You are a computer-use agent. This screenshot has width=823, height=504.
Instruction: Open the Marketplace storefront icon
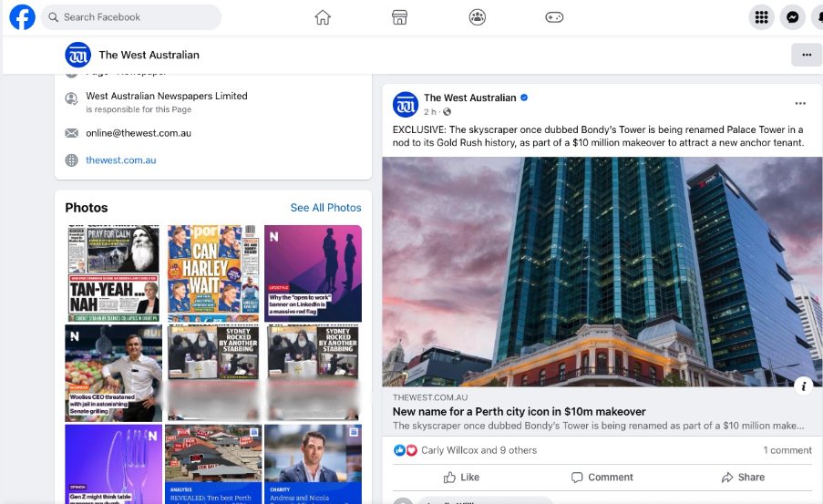coord(399,17)
